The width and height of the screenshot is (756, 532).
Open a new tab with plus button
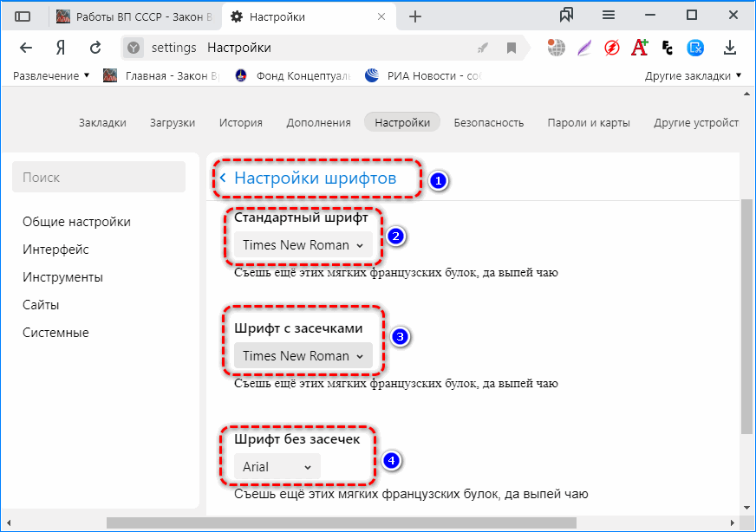pyautogui.click(x=415, y=16)
